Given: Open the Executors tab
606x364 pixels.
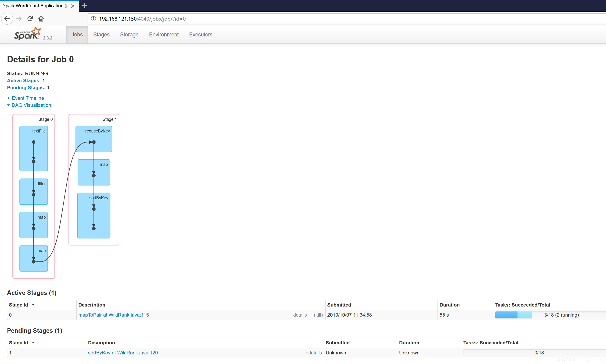Looking at the screenshot, I should (x=201, y=35).
